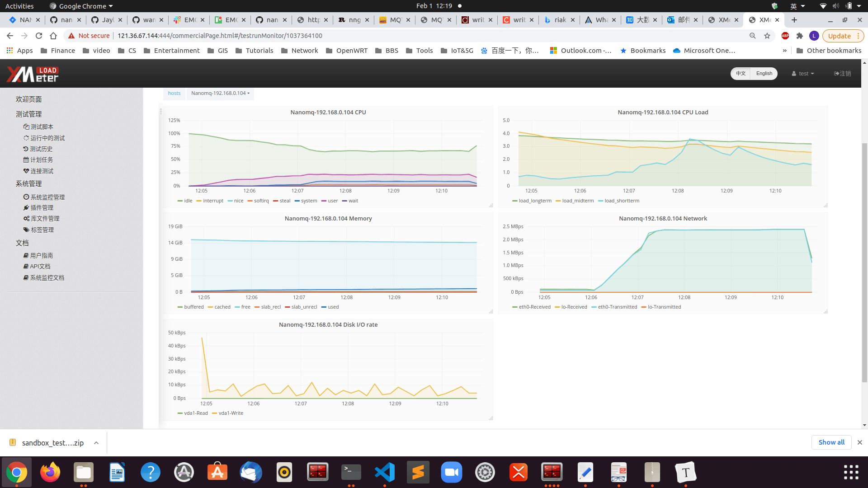Switch language to English

[x=764, y=74]
